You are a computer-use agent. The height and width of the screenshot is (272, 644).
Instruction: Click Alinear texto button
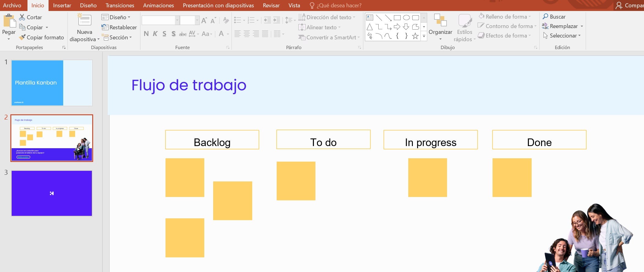tap(319, 27)
